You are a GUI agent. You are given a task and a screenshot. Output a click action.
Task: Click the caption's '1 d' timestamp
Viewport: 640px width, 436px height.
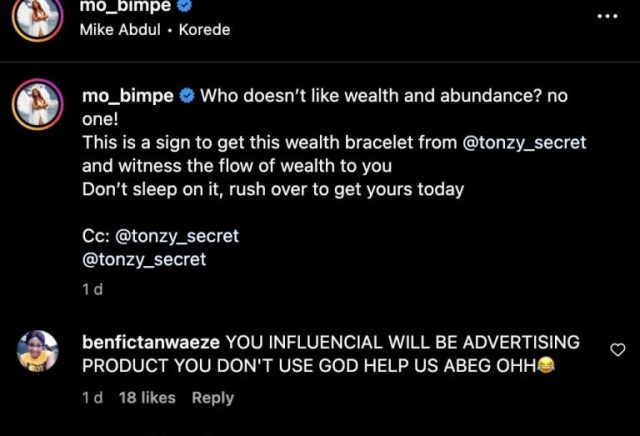(x=92, y=289)
